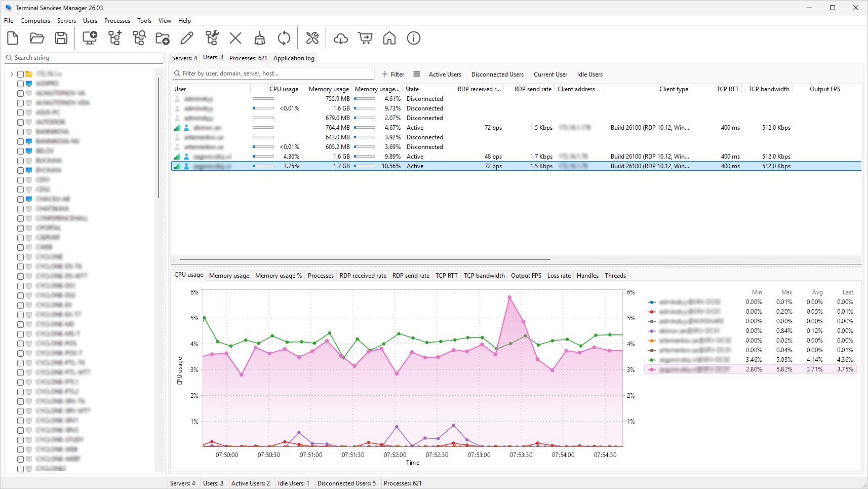Click the cloud download icon

pos(341,39)
